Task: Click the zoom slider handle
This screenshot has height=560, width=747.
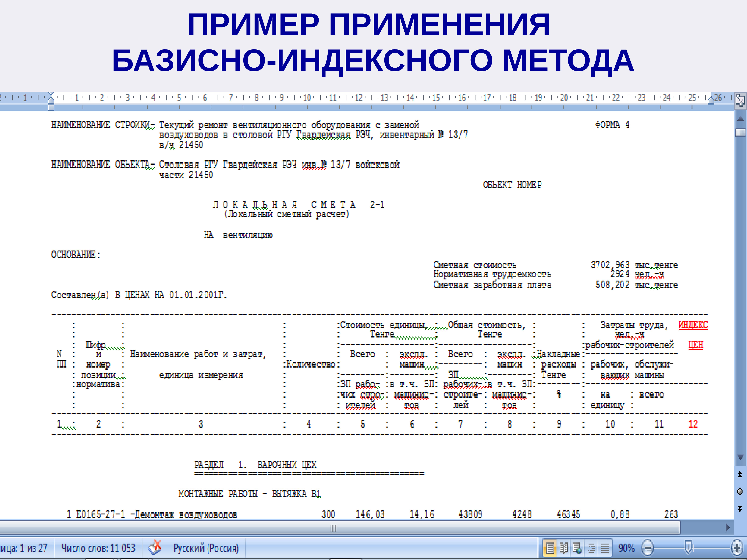Action: click(x=688, y=547)
